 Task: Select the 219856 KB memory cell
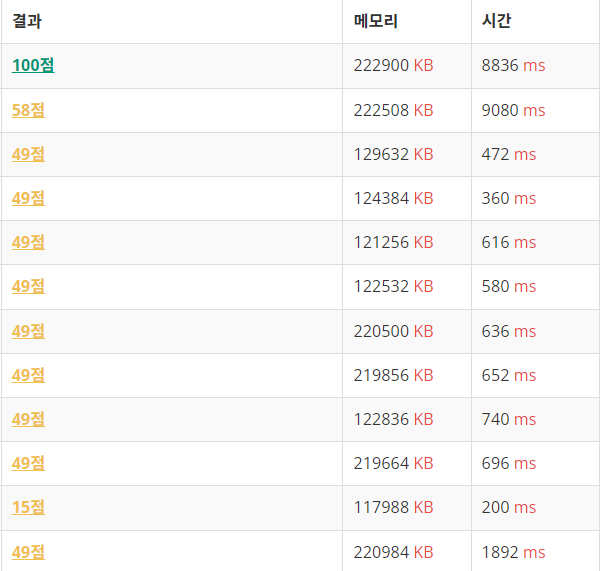(407, 375)
